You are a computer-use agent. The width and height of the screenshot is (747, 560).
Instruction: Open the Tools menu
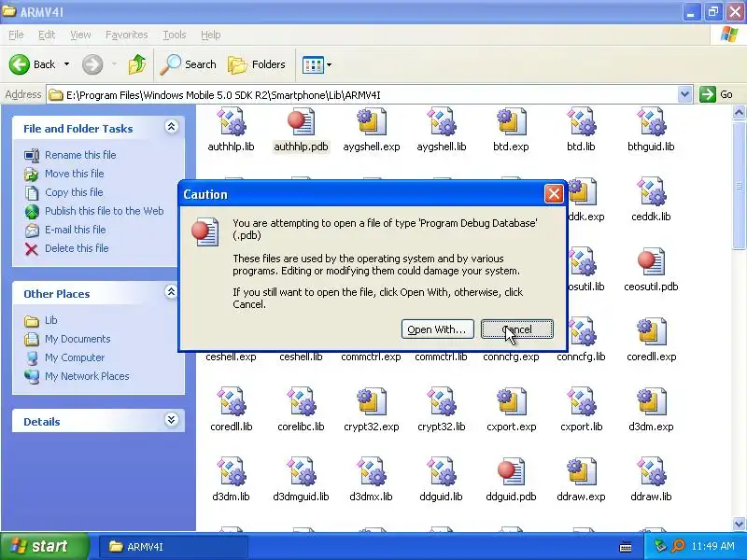click(175, 35)
